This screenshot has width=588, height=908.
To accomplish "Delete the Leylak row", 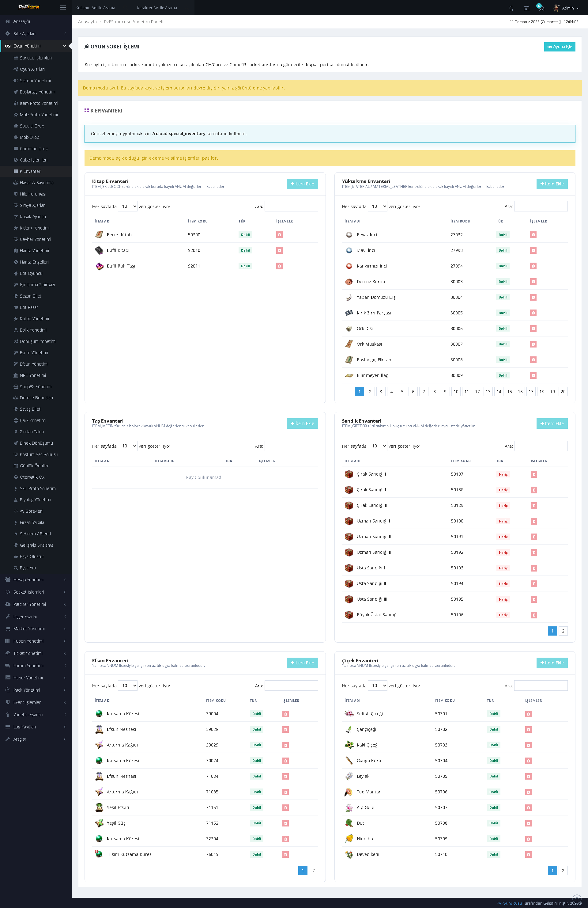I will click(x=528, y=776).
